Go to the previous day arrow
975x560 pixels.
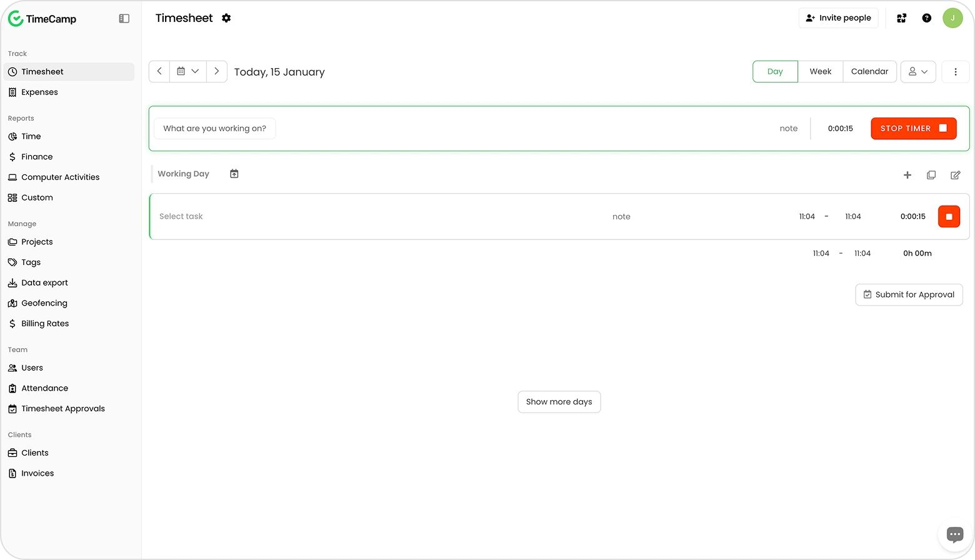click(x=159, y=71)
